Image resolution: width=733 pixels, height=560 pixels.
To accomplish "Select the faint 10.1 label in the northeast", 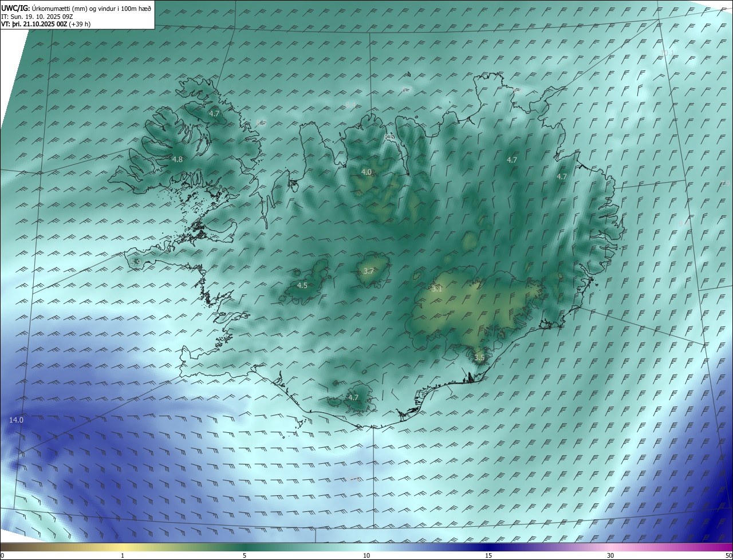I will coord(668,53).
